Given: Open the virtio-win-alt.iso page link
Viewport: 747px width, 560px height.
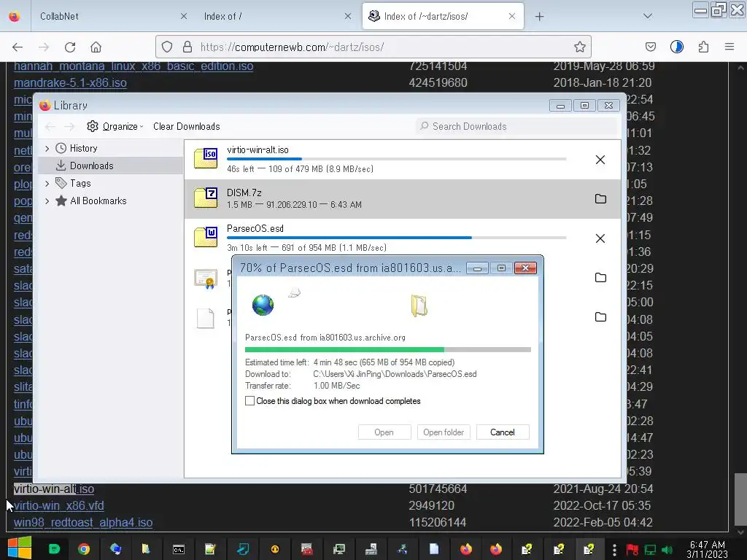Looking at the screenshot, I should click(54, 489).
